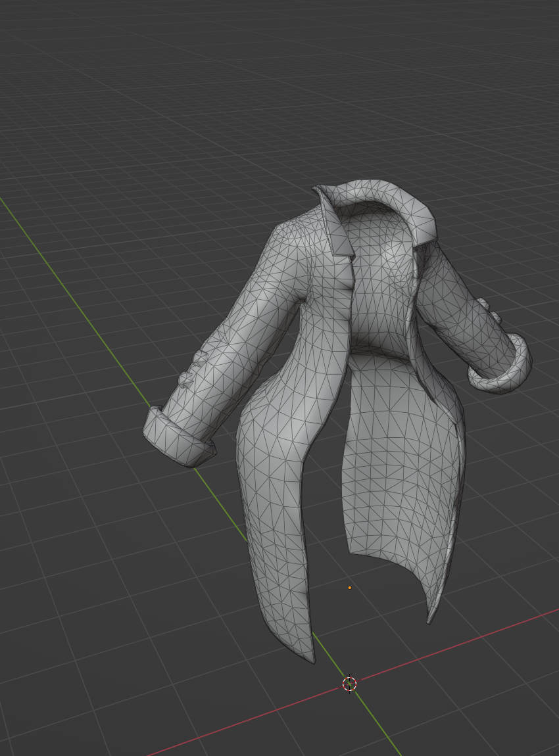Click the 3D cursor at the world origin

pyautogui.click(x=350, y=684)
